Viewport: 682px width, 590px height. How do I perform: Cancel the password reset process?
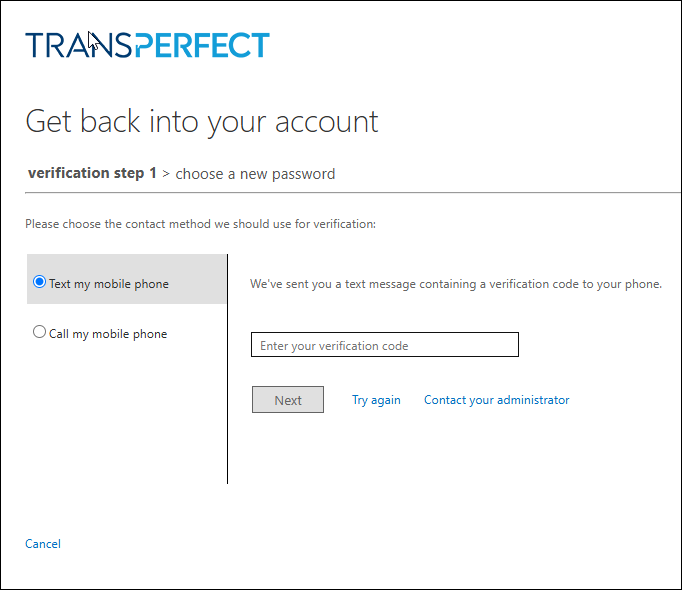pos(43,544)
